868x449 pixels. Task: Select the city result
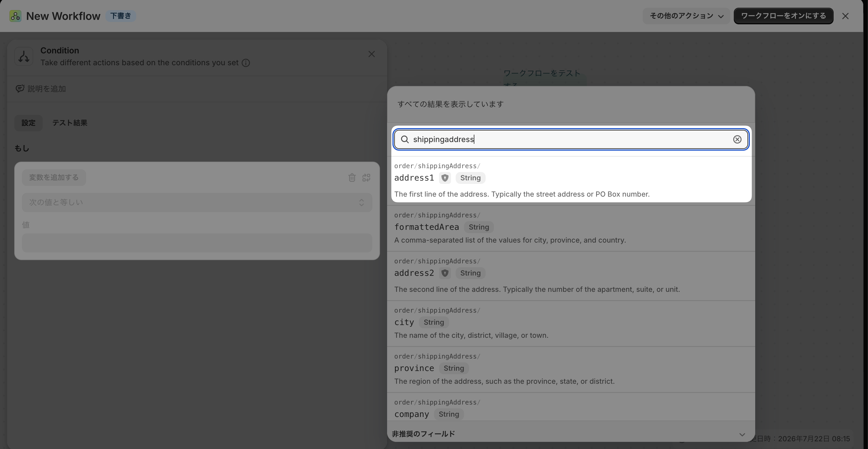571,324
